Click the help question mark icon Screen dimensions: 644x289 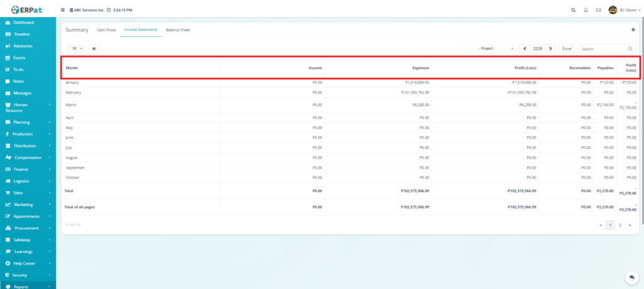pyautogui.click(x=633, y=30)
